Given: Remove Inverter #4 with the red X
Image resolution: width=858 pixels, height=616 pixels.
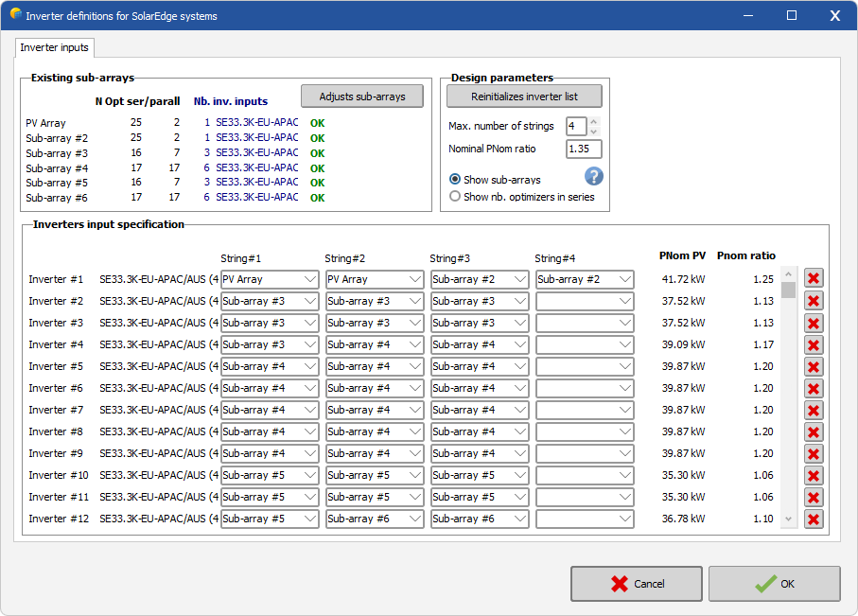Looking at the screenshot, I should click(x=814, y=345).
